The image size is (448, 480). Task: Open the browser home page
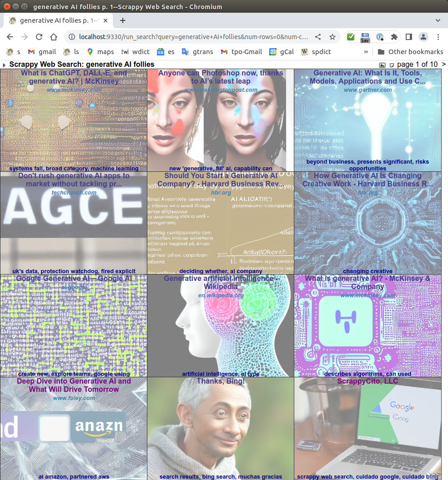click(54, 37)
